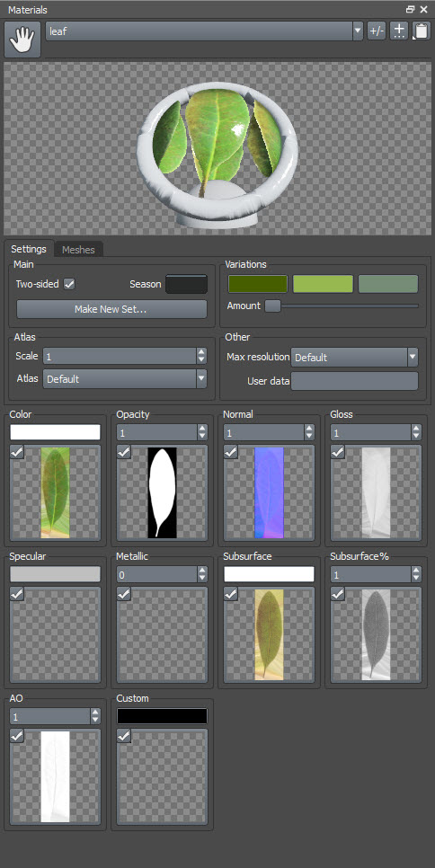
Task: Toggle the Specular map checkbox
Action: (x=16, y=593)
